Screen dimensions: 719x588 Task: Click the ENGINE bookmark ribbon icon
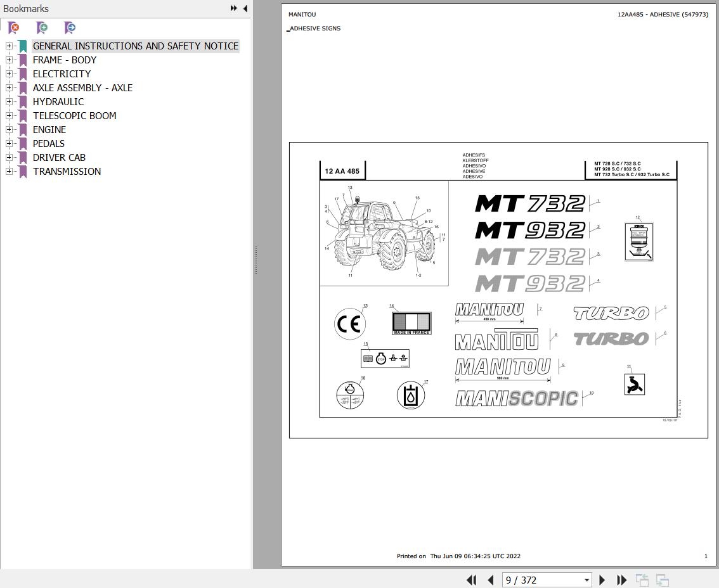point(22,130)
